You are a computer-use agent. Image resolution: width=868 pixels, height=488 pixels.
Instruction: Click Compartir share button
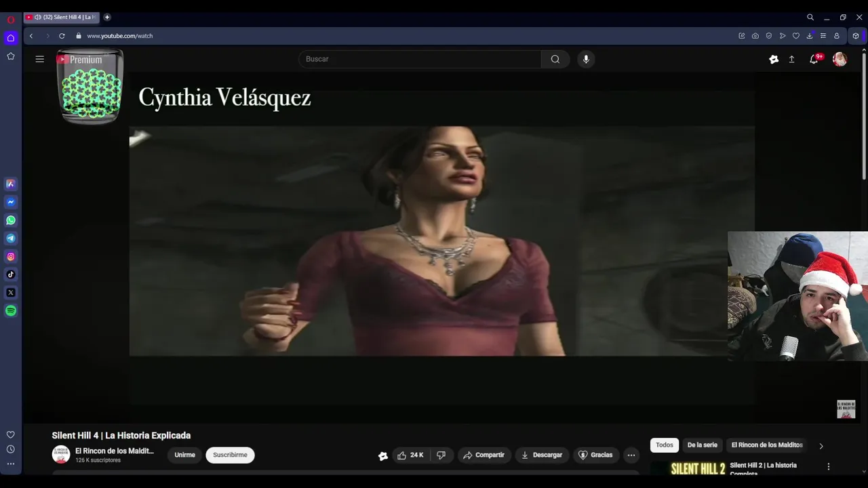click(x=484, y=455)
